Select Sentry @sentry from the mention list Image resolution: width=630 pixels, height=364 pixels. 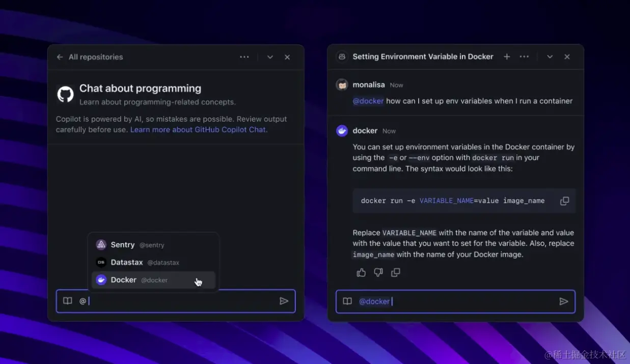click(x=153, y=245)
